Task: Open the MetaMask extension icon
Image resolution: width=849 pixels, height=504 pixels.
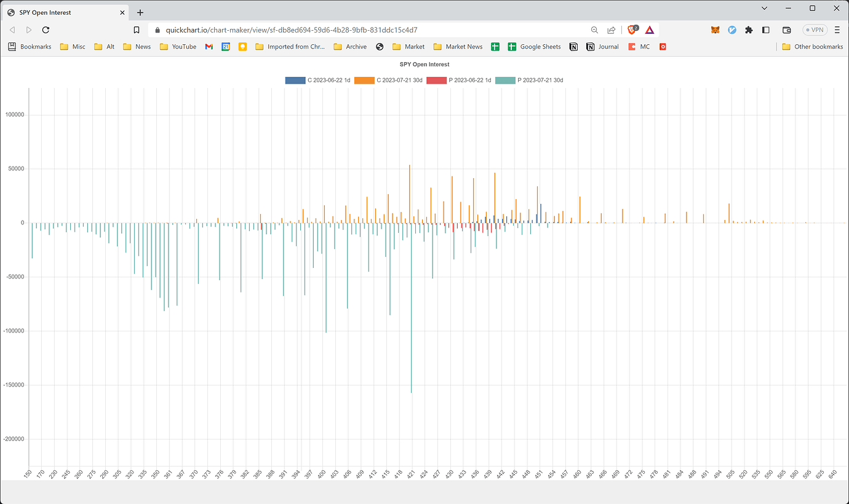Action: (x=715, y=29)
